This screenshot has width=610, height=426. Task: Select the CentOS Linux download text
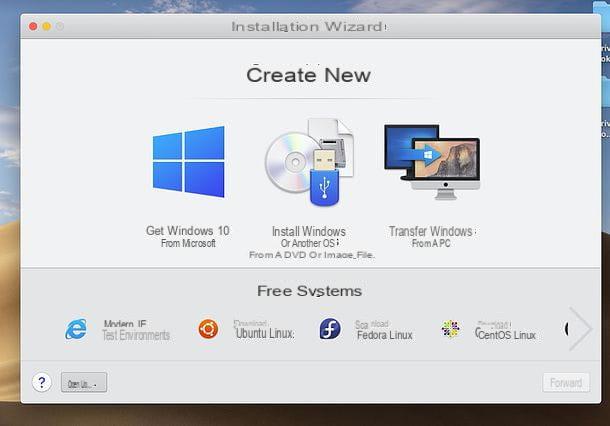point(505,330)
